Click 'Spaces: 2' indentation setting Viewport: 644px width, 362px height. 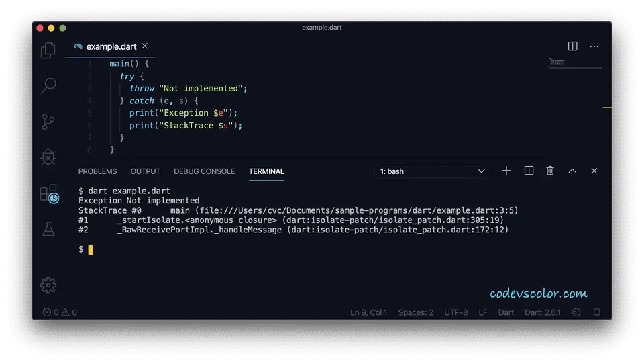click(x=416, y=312)
